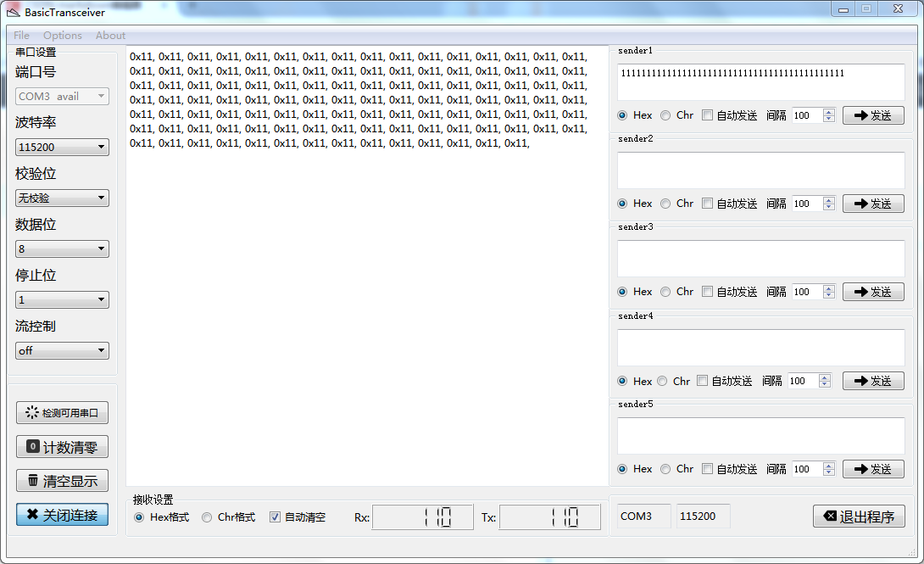Open the COM3 port dropdown

(x=62, y=96)
